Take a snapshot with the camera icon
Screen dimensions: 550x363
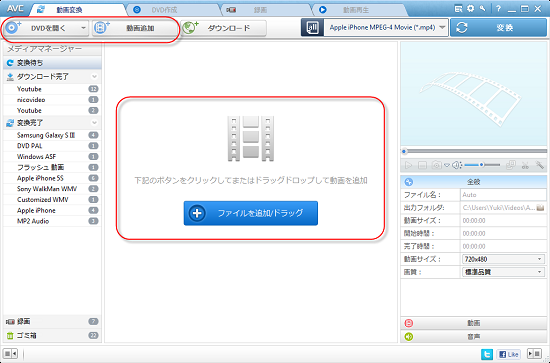click(437, 165)
